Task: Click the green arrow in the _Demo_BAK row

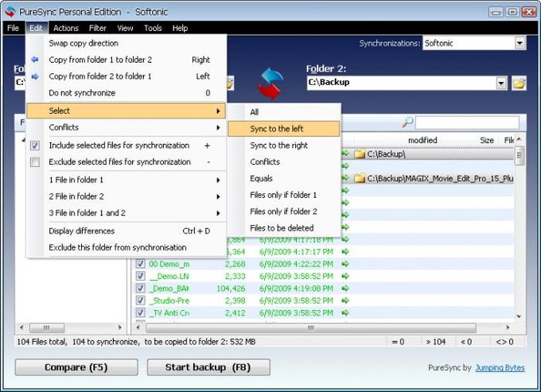Action: [x=345, y=289]
